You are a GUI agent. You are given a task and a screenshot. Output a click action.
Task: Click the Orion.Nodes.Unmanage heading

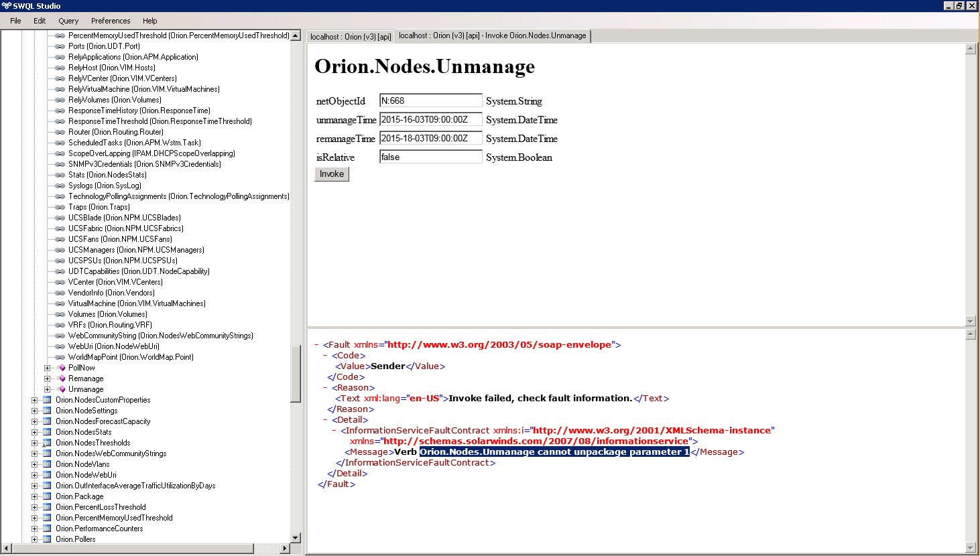[425, 66]
